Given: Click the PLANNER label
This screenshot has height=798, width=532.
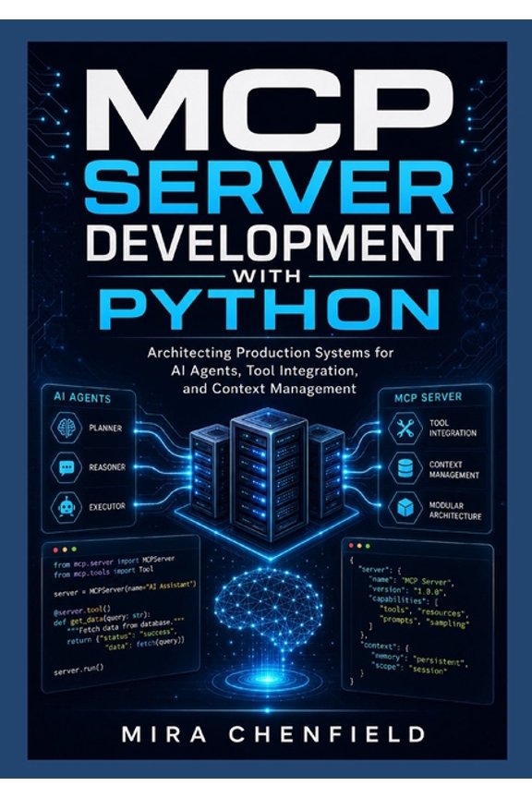Looking at the screenshot, I should coord(105,428).
